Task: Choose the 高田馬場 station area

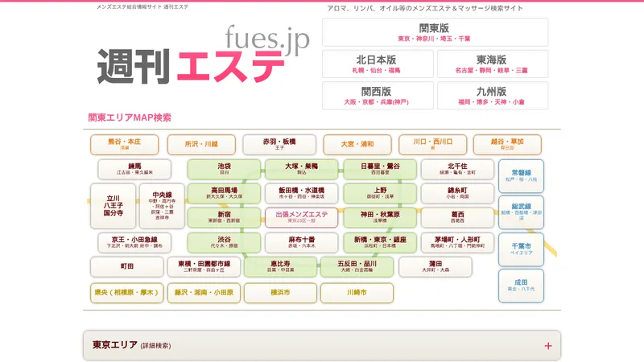Action: [x=225, y=193]
